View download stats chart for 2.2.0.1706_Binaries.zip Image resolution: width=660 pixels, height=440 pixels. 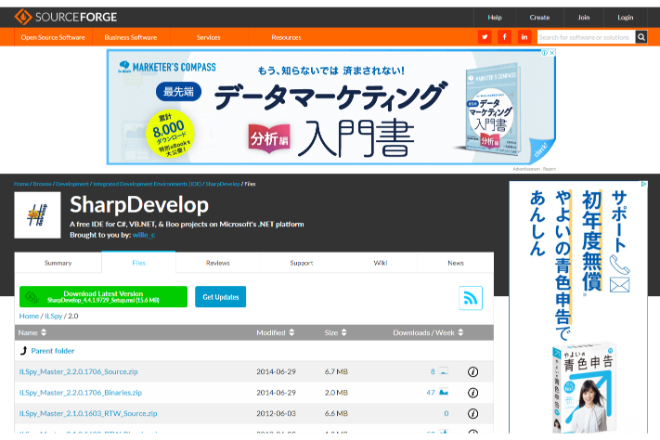pyautogui.click(x=443, y=392)
